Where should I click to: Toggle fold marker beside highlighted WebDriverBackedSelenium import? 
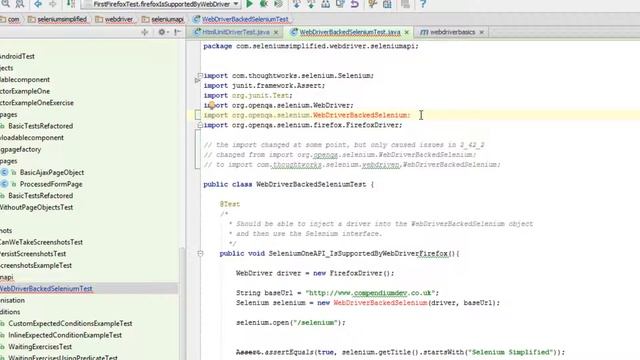pos(198,116)
